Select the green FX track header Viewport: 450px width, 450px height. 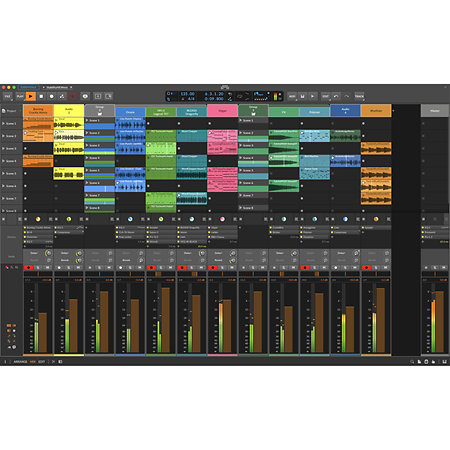[x=284, y=112]
